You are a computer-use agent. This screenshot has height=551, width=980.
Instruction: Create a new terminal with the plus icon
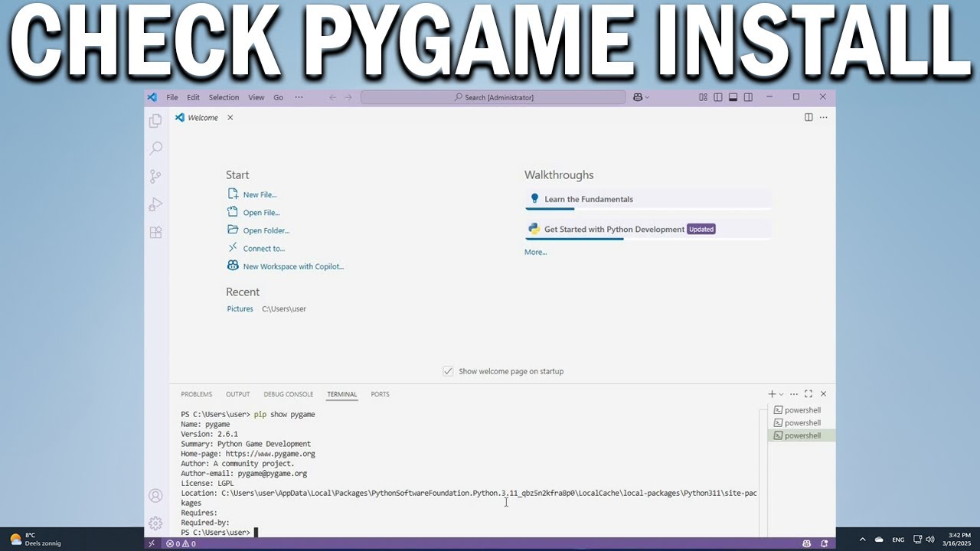pyautogui.click(x=772, y=393)
